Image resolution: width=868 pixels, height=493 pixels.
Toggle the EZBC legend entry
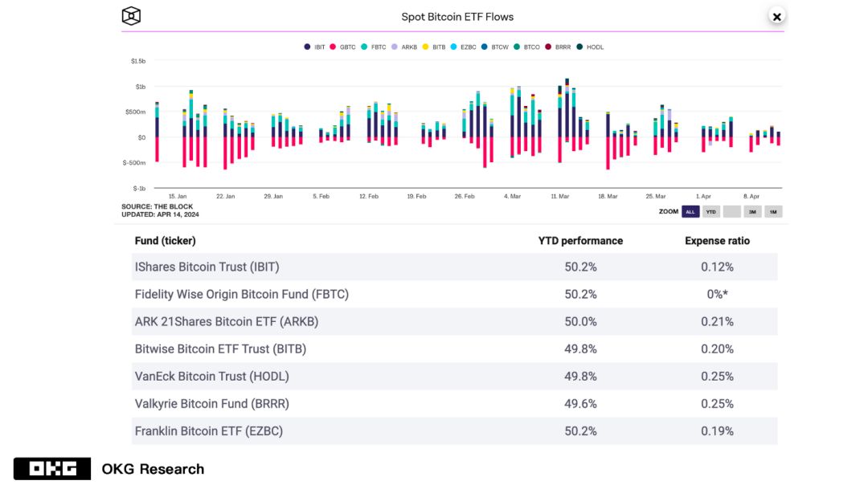464,47
